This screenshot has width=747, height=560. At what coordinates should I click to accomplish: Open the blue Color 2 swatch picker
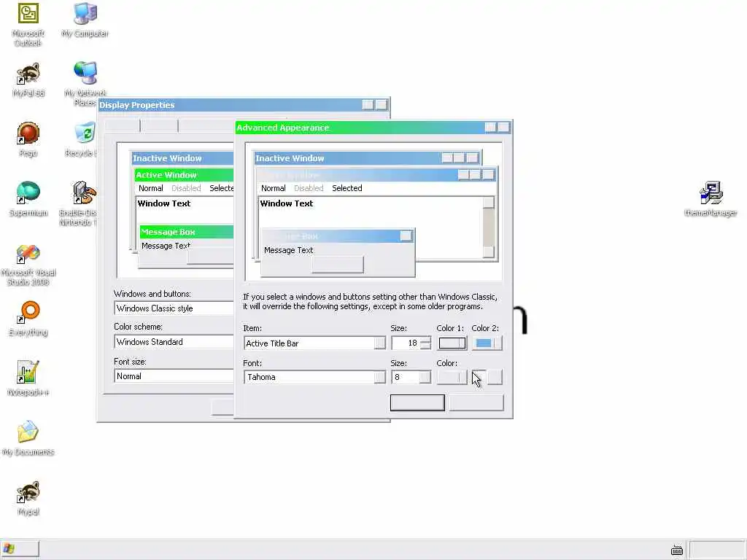point(487,343)
